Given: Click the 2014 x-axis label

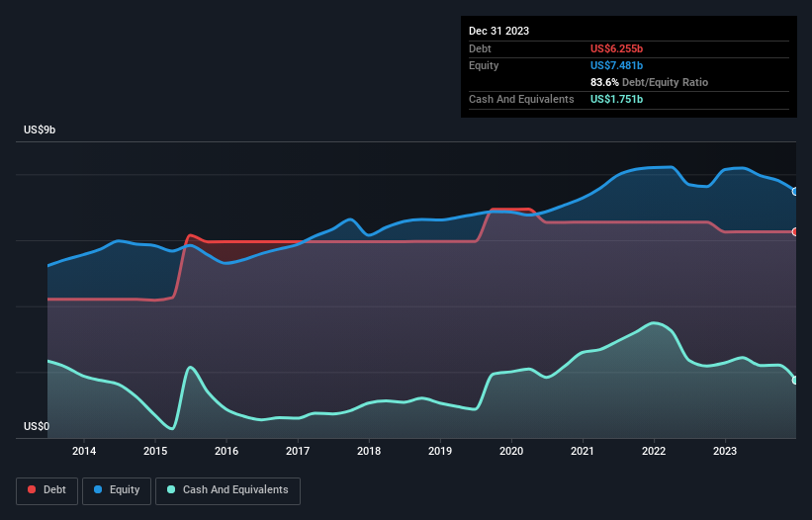Looking at the screenshot, I should click(x=84, y=451).
